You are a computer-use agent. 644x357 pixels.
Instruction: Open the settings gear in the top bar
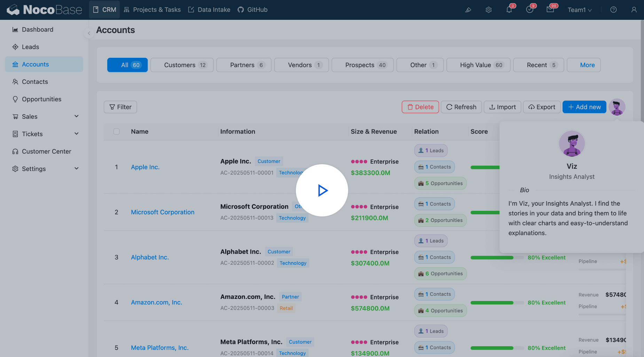tap(488, 10)
